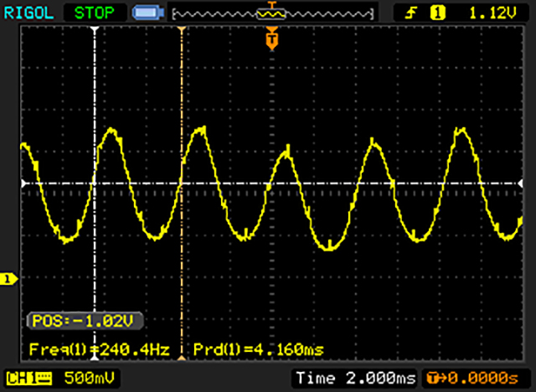Click the CH1 coupling indicator icon
Screen dimensions: 536x392
[x=29, y=379]
